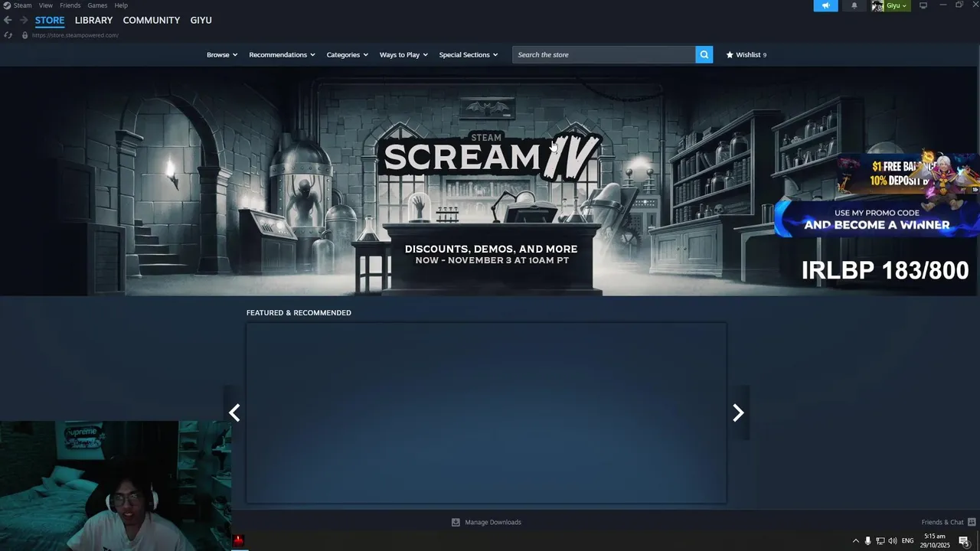The image size is (980, 551).
Task: Click the featured carousel content panel
Action: click(486, 413)
